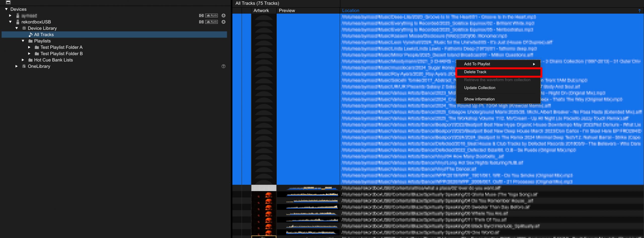Collapse the Devices tree section

pyautogui.click(x=6, y=9)
